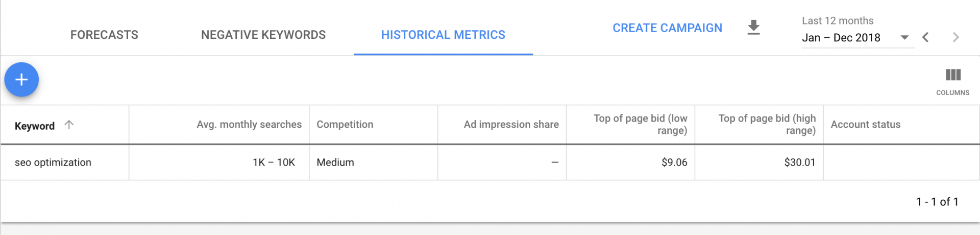Select the seo optimization keyword row
This screenshot has height=235, width=980.
point(490,162)
